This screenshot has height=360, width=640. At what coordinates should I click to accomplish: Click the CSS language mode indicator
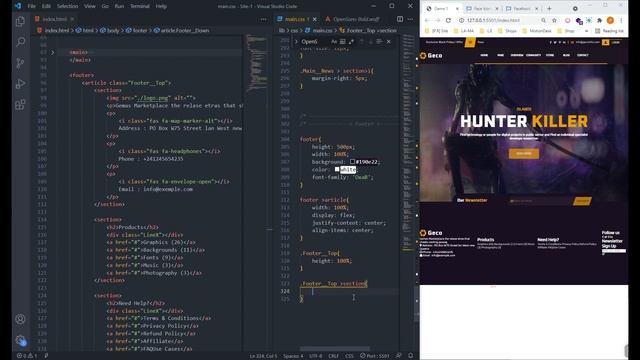pyautogui.click(x=350, y=356)
